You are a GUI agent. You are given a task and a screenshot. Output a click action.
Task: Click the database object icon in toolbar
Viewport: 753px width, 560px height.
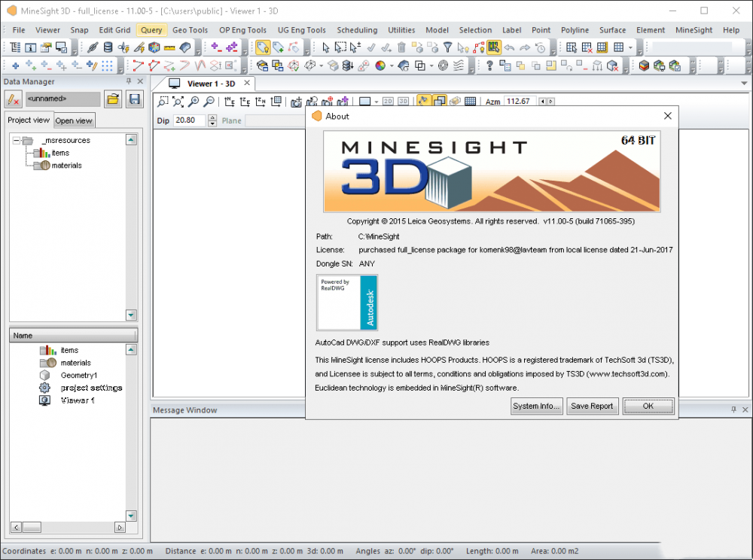coord(108,47)
